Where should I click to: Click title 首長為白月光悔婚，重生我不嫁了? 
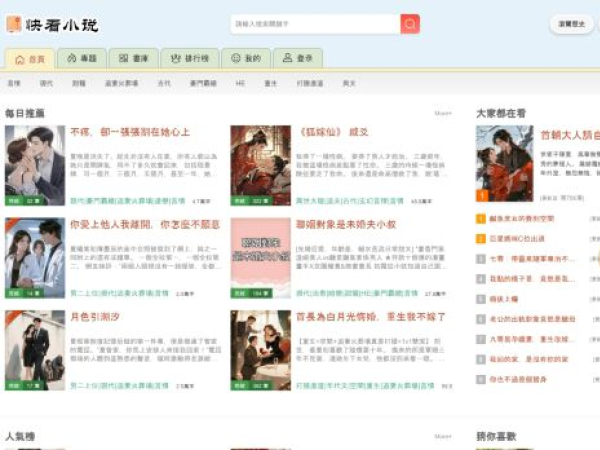pyautogui.click(x=371, y=317)
